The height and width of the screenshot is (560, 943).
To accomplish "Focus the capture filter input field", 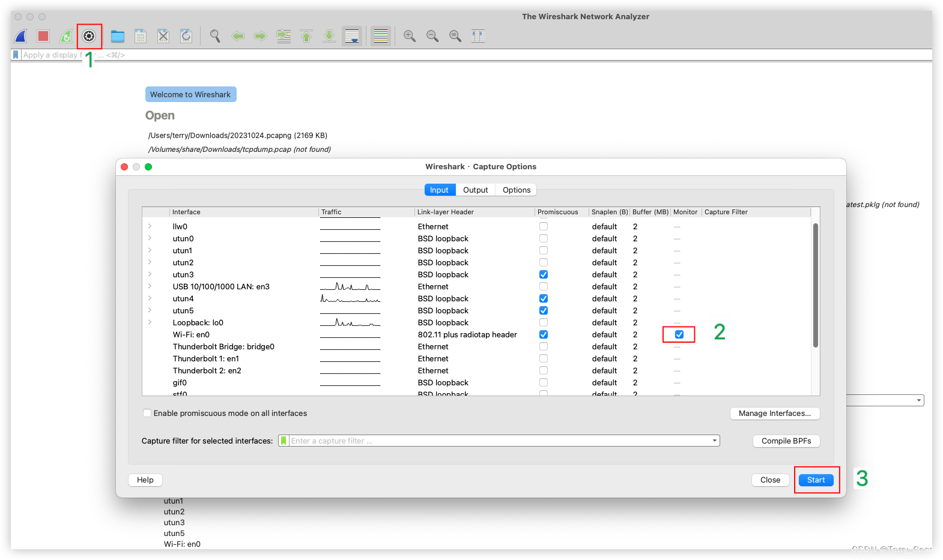I will 499,441.
